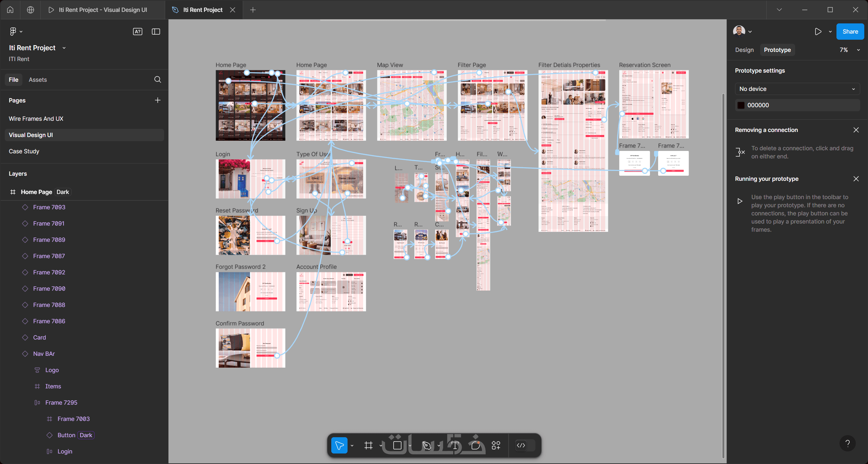Image resolution: width=868 pixels, height=464 pixels.
Task: Switch to the Design tab
Action: [x=744, y=50]
